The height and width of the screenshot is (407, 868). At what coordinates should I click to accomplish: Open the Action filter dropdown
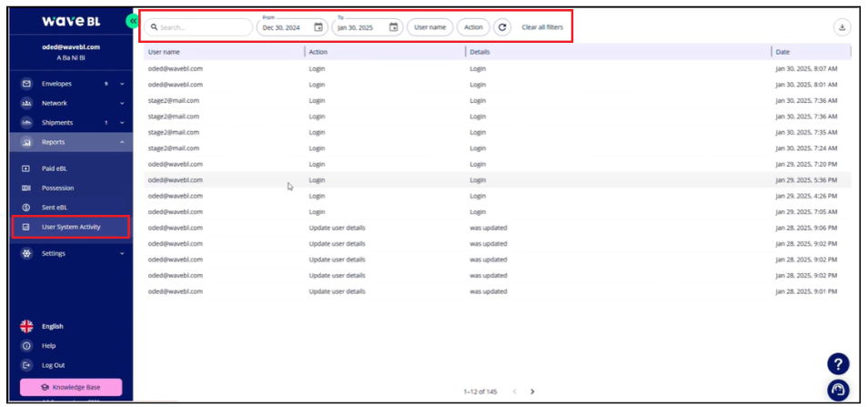click(x=473, y=27)
